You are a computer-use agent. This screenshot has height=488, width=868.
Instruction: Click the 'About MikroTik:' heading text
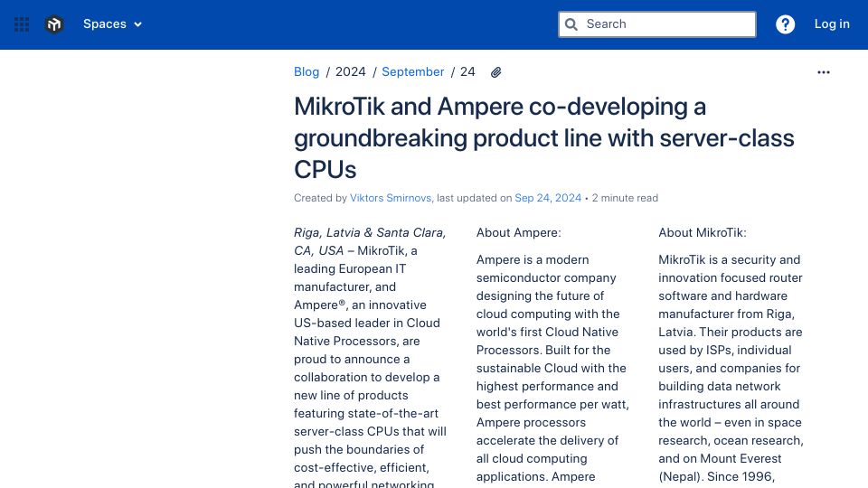point(702,233)
